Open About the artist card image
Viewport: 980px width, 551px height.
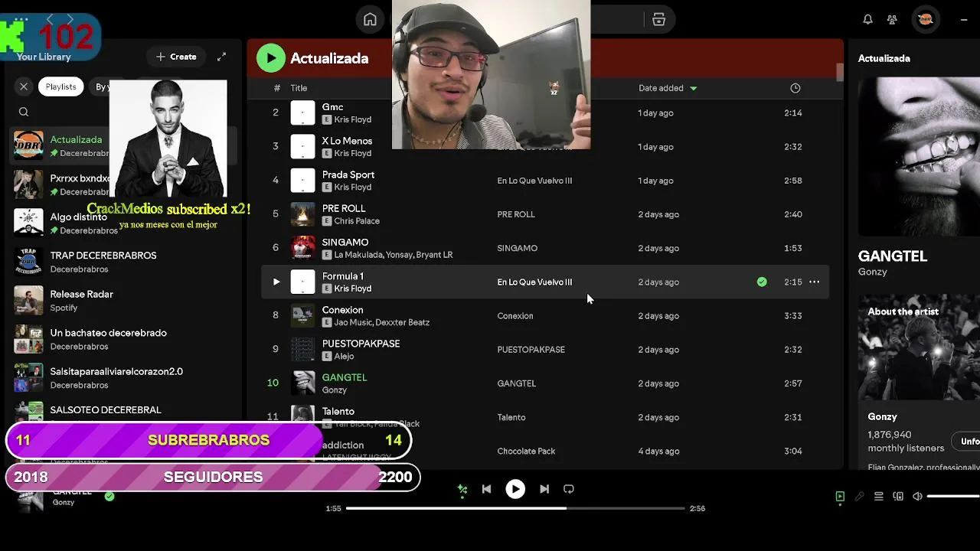coord(919,348)
